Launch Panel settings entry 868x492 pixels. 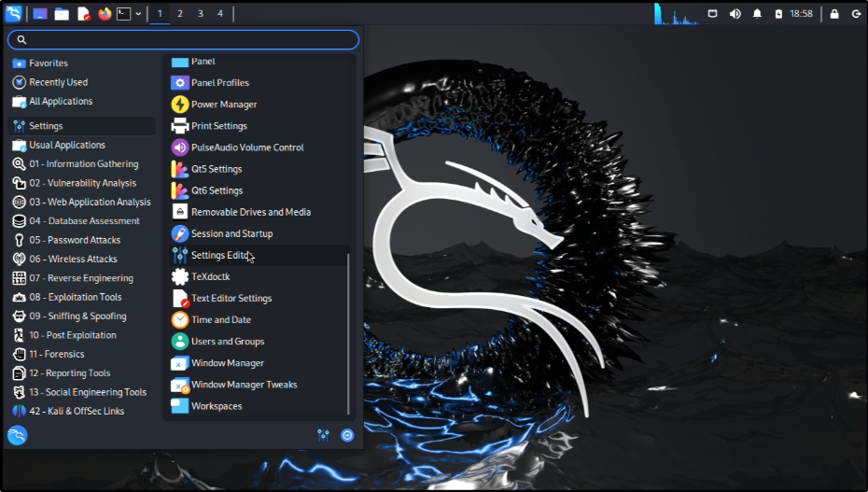pos(259,62)
